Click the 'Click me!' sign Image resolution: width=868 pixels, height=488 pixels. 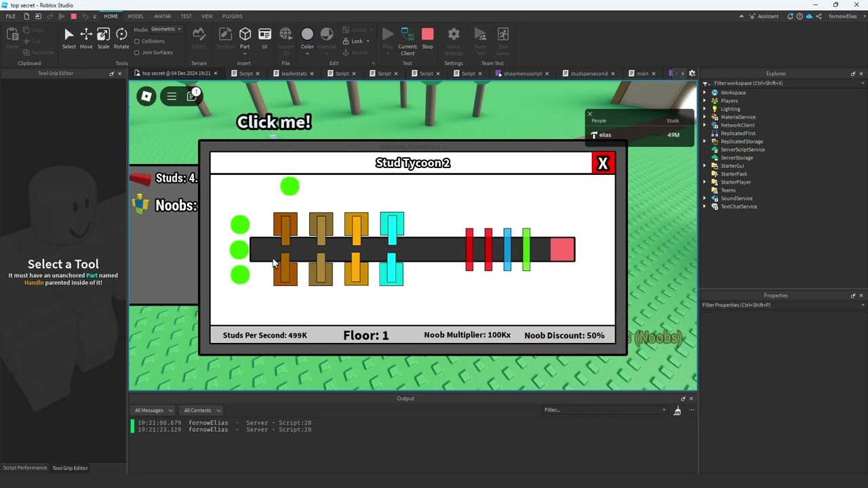274,122
